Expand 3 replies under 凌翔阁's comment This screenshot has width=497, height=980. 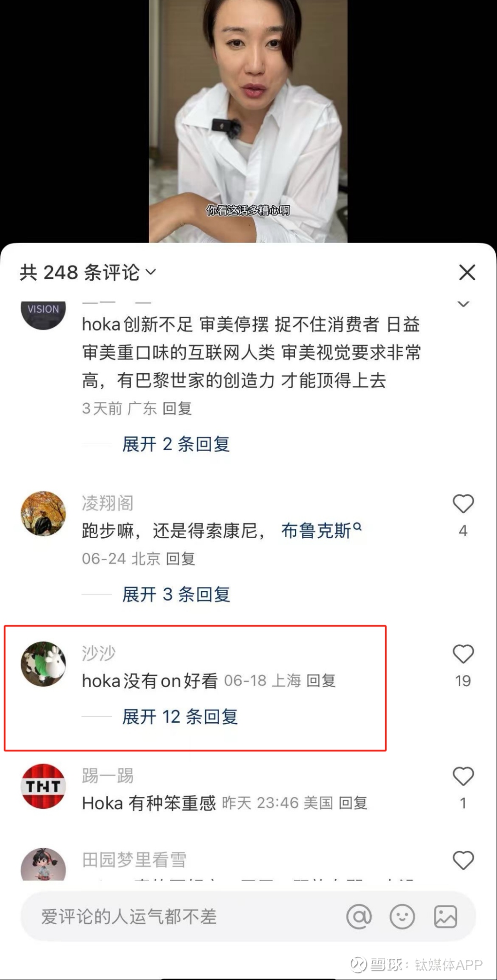pos(176,594)
